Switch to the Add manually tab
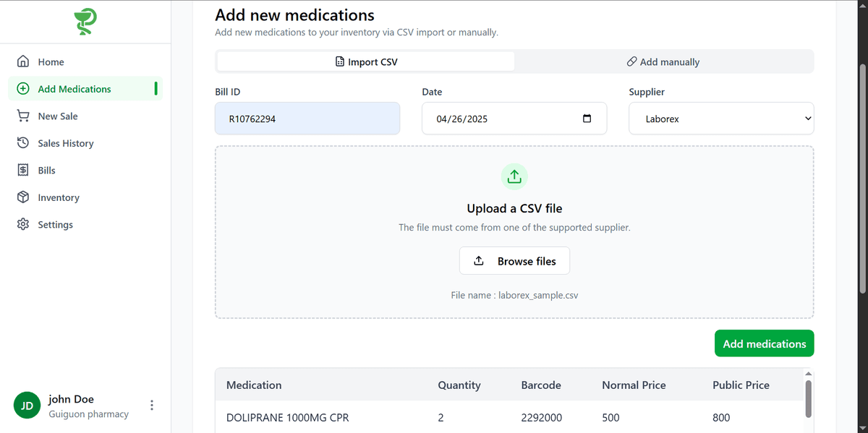 [x=663, y=62]
